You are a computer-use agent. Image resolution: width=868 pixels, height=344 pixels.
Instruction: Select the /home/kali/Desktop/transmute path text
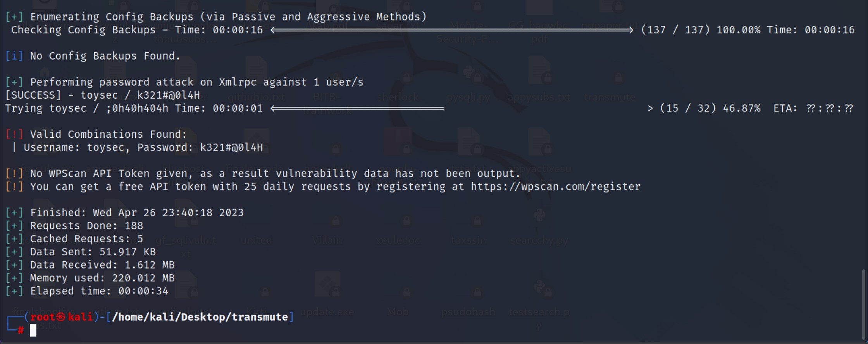coord(200,317)
